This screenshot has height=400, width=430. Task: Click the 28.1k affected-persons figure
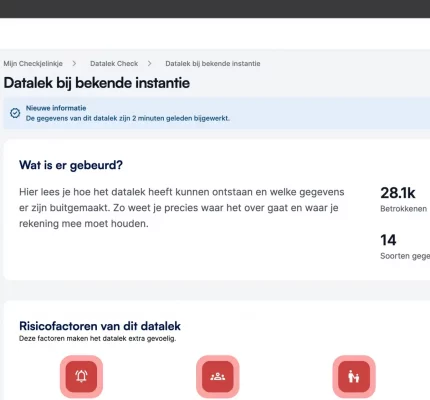[x=398, y=193]
